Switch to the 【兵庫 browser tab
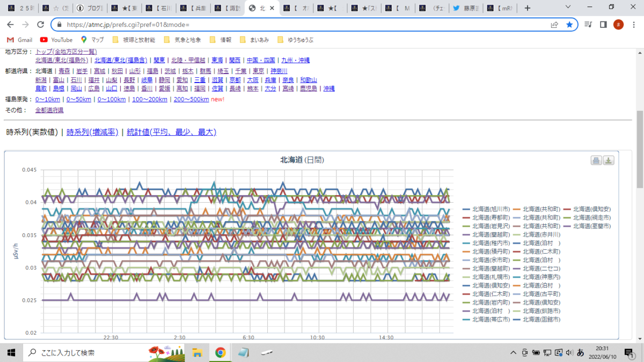Screen dimensions: 644x362 click(193, 8)
